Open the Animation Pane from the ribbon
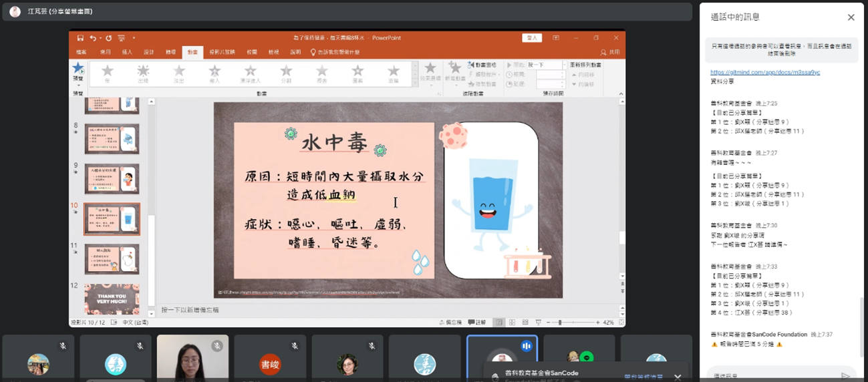 pyautogui.click(x=482, y=65)
